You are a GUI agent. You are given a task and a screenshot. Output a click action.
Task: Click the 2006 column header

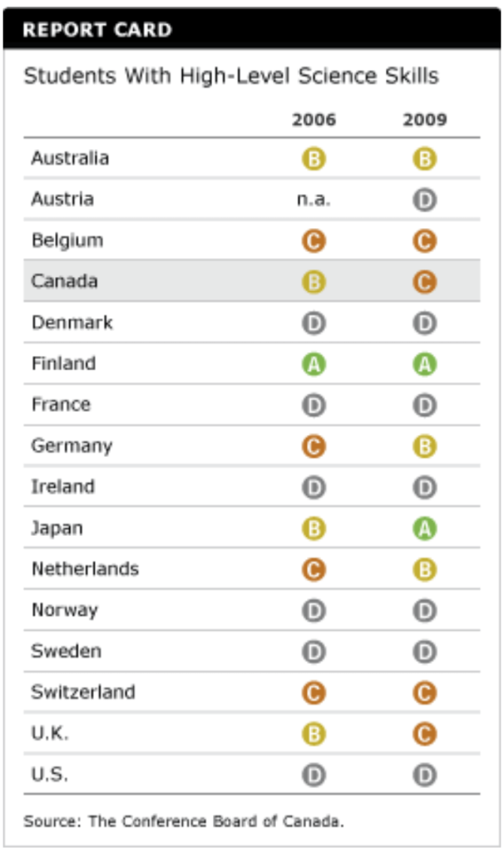click(x=314, y=120)
